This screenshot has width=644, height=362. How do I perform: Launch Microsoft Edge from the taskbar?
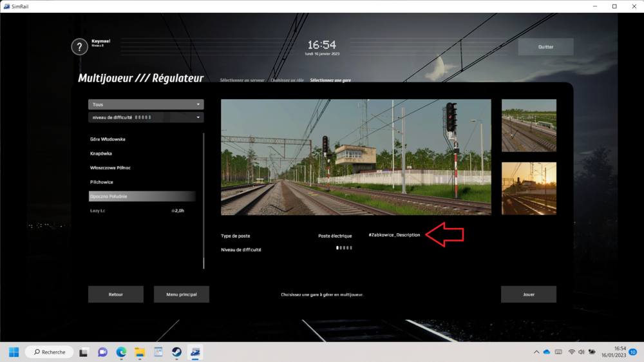coord(121,352)
